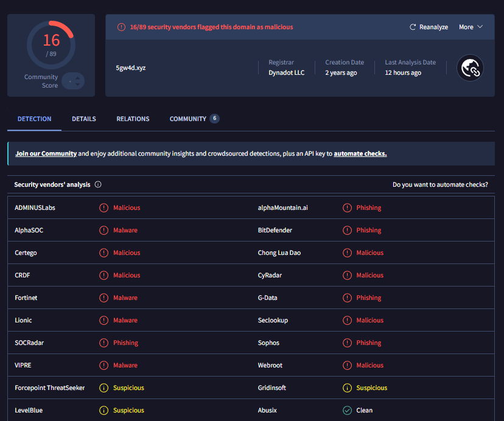Click the Malicious alert icon for Certego
504x421 pixels.
(x=104, y=252)
